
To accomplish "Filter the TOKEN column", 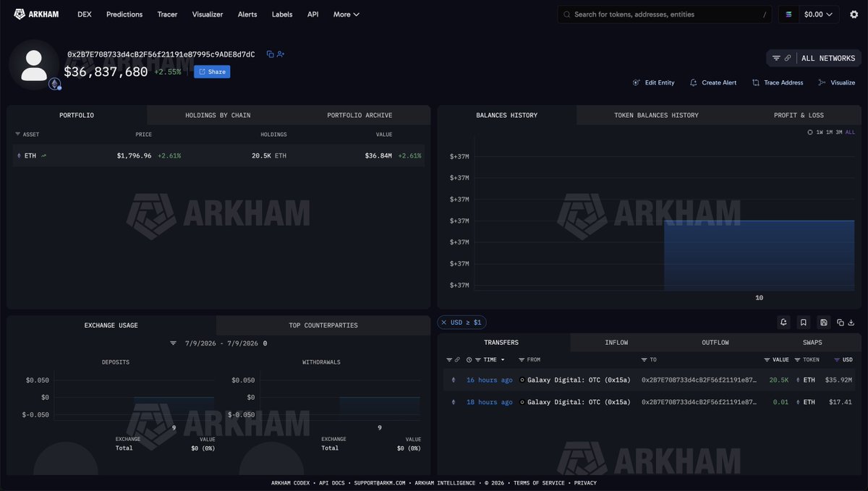I will [798, 359].
